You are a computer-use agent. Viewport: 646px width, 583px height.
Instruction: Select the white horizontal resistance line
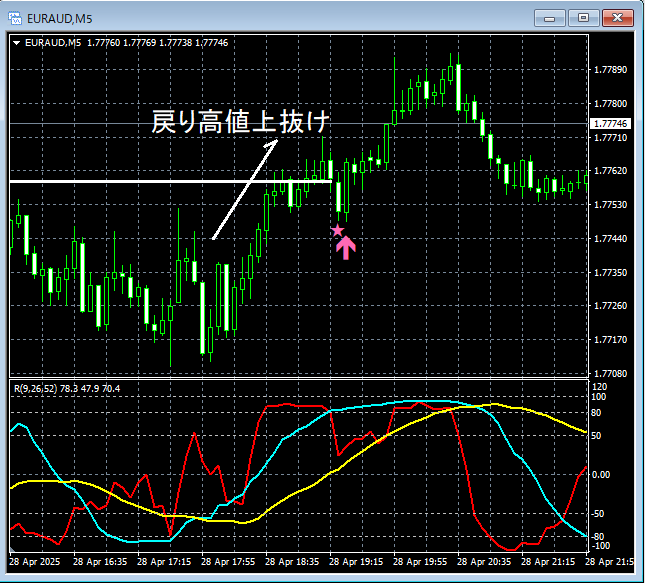[x=171, y=181]
